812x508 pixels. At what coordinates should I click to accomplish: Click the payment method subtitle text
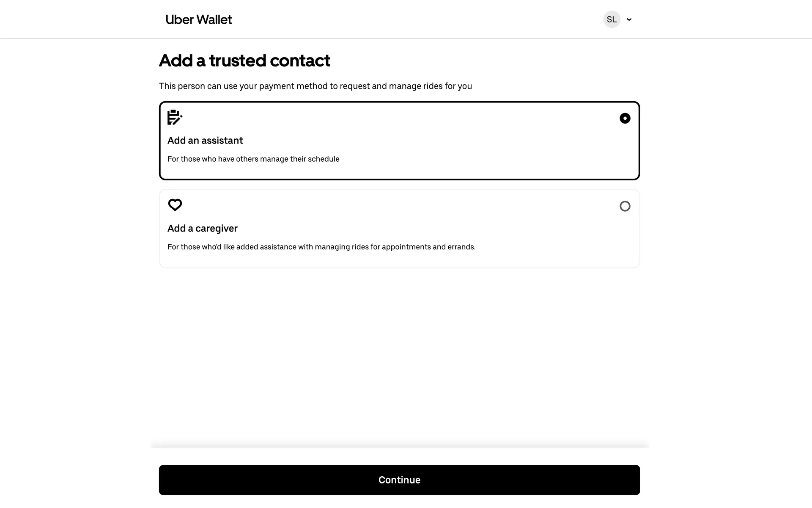(x=315, y=86)
